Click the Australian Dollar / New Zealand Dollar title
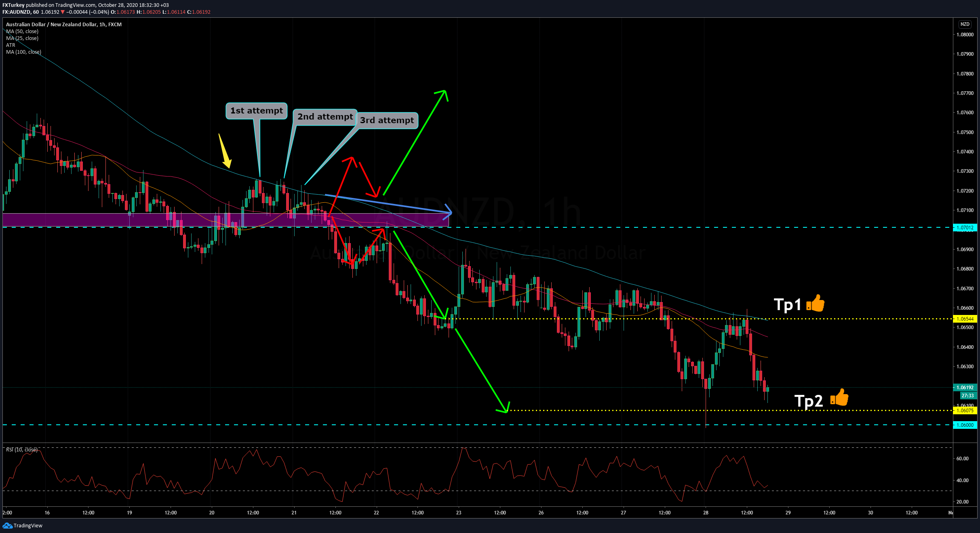This screenshot has height=533, width=980. [63, 24]
